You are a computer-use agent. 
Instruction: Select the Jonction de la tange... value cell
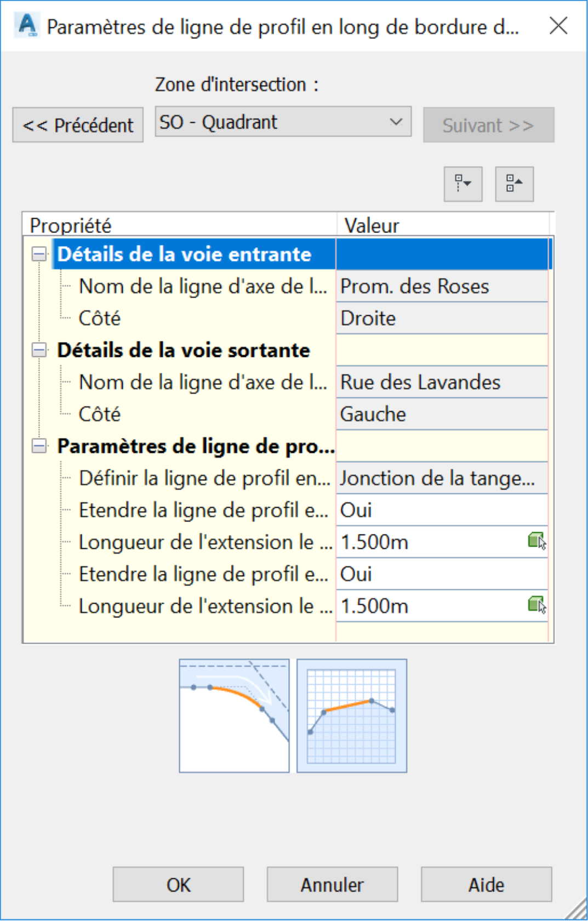point(442,478)
